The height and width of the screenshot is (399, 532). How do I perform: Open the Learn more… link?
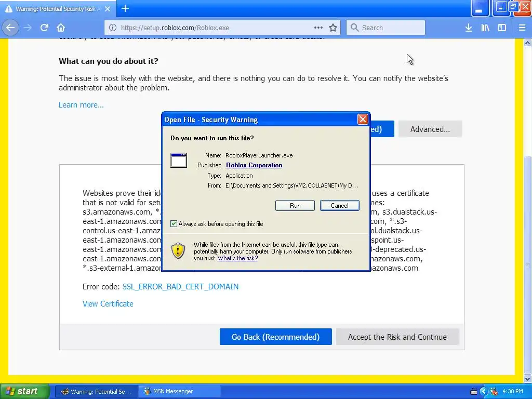pos(81,105)
